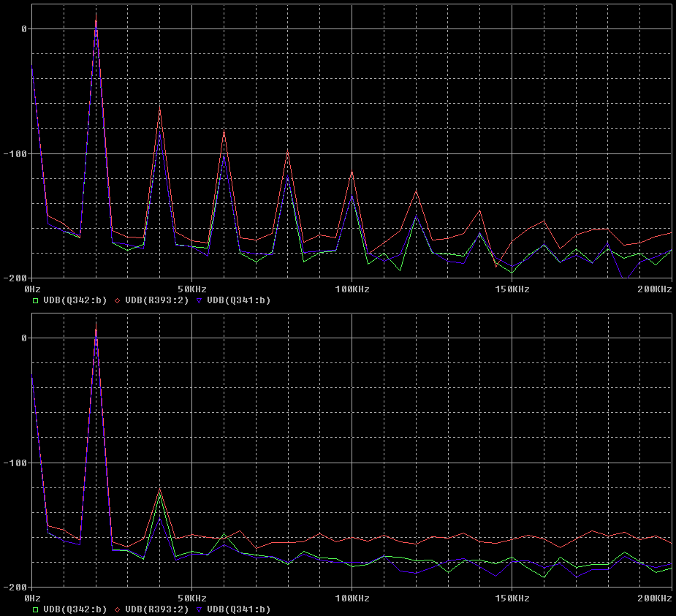This screenshot has width=676, height=616.
Task: Click the 0 y-axis label of top plot
Action: pos(24,29)
